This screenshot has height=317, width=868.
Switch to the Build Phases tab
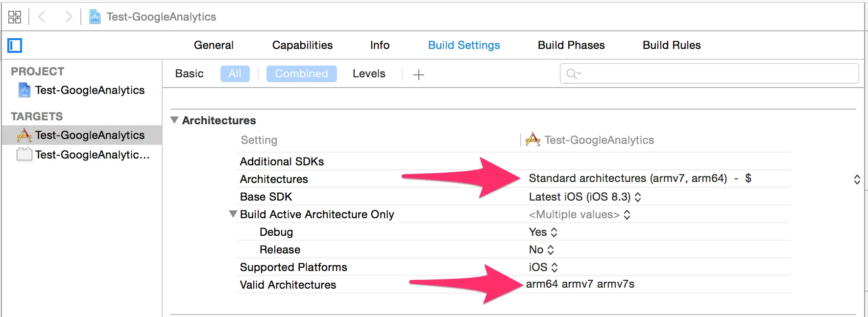tap(571, 45)
